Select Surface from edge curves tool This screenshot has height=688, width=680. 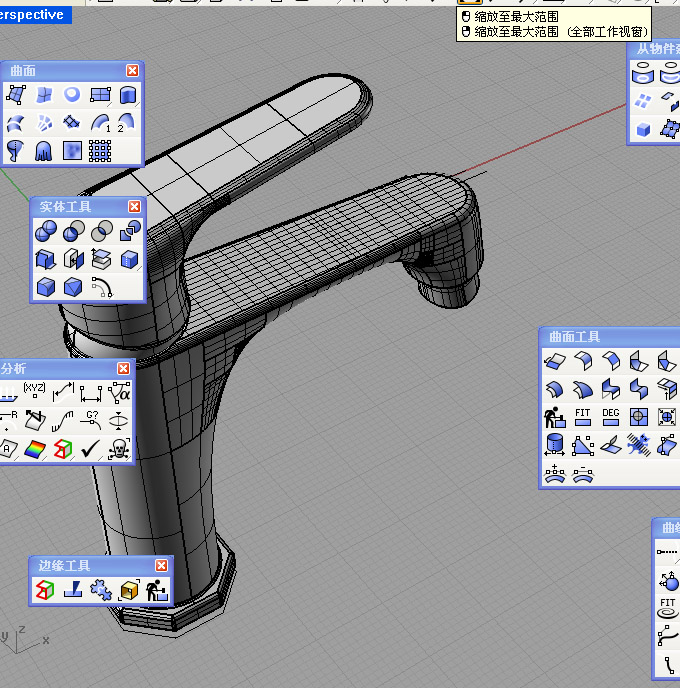[x=44, y=95]
